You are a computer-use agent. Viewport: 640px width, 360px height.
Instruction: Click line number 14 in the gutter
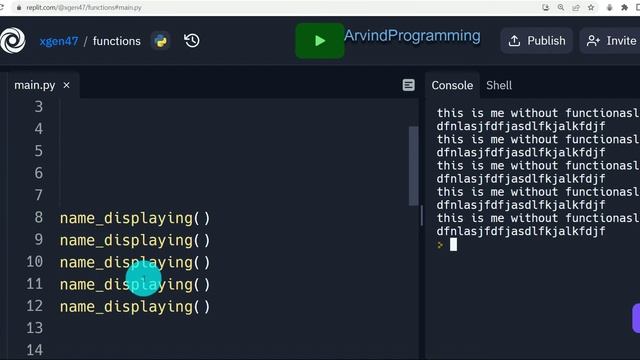coord(35,350)
